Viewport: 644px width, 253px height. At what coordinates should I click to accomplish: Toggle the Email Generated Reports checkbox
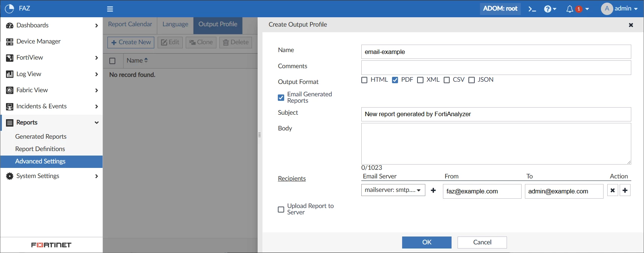pos(281,98)
